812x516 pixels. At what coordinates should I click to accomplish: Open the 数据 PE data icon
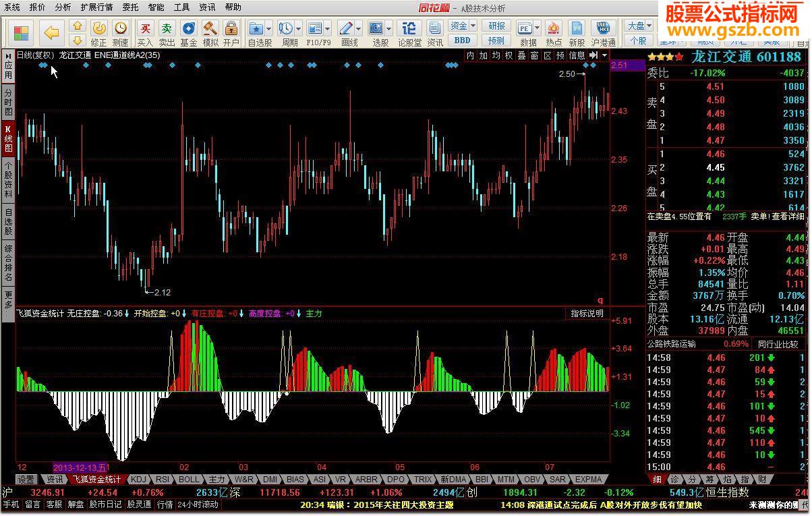[x=525, y=28]
